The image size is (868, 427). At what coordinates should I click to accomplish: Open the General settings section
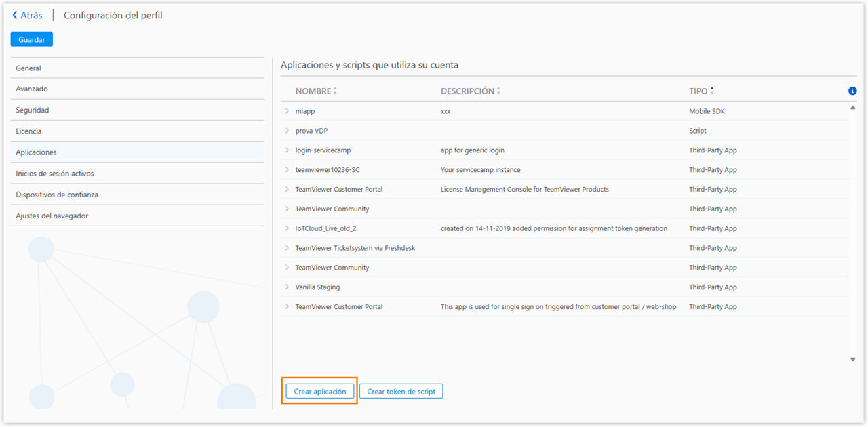pyautogui.click(x=28, y=68)
